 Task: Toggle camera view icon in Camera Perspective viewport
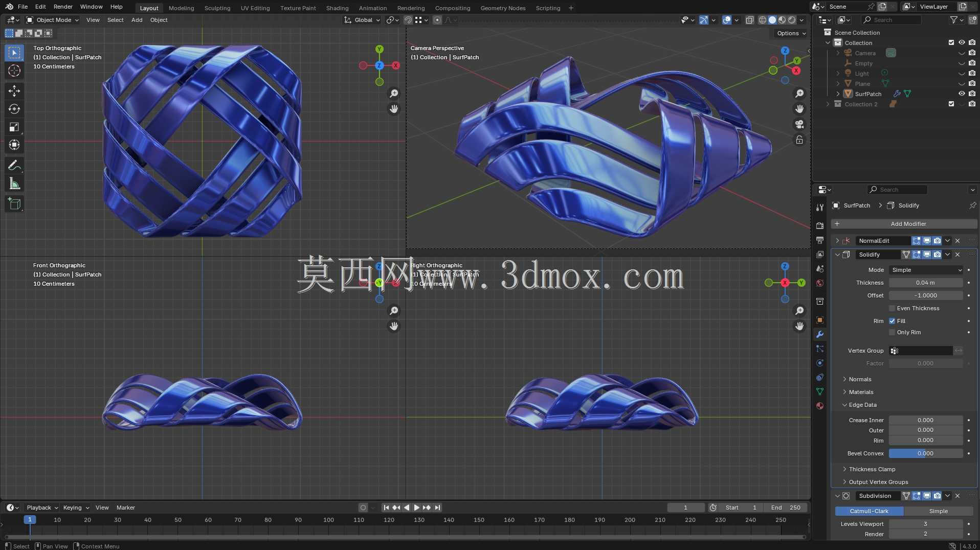pos(799,124)
